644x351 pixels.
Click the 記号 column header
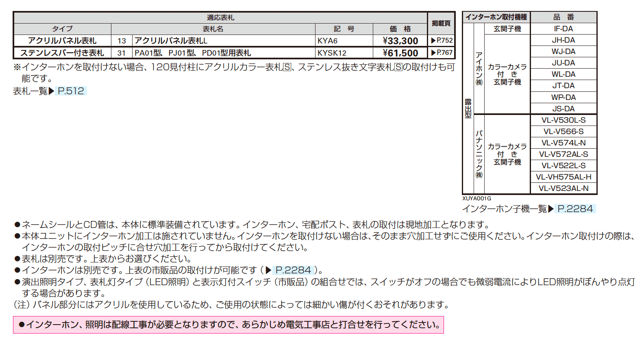pos(344,29)
